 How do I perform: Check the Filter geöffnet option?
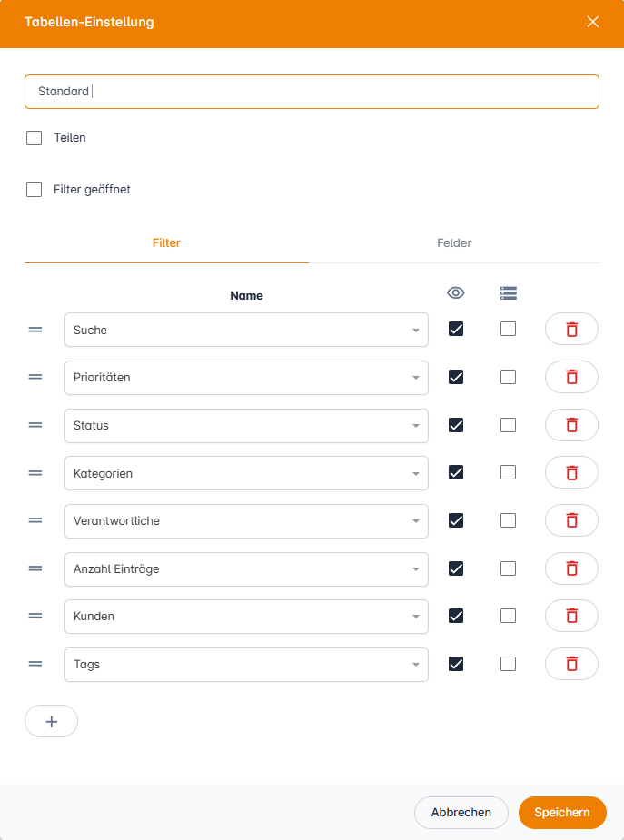35,190
